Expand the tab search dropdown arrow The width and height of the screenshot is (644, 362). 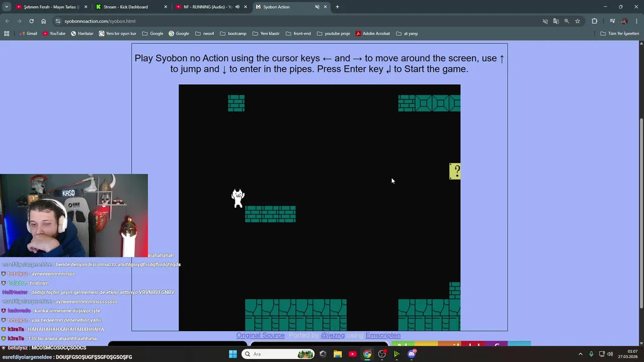7,7
